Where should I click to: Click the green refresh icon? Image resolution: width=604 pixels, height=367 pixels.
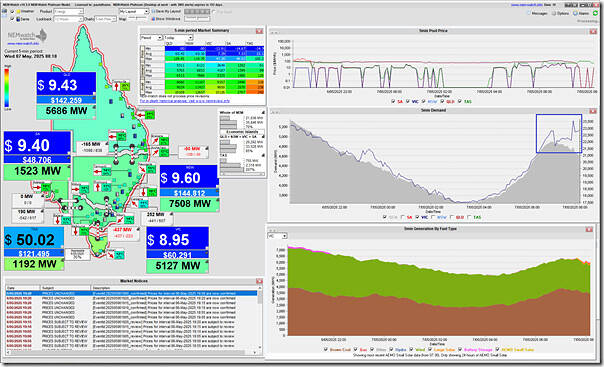(596, 13)
